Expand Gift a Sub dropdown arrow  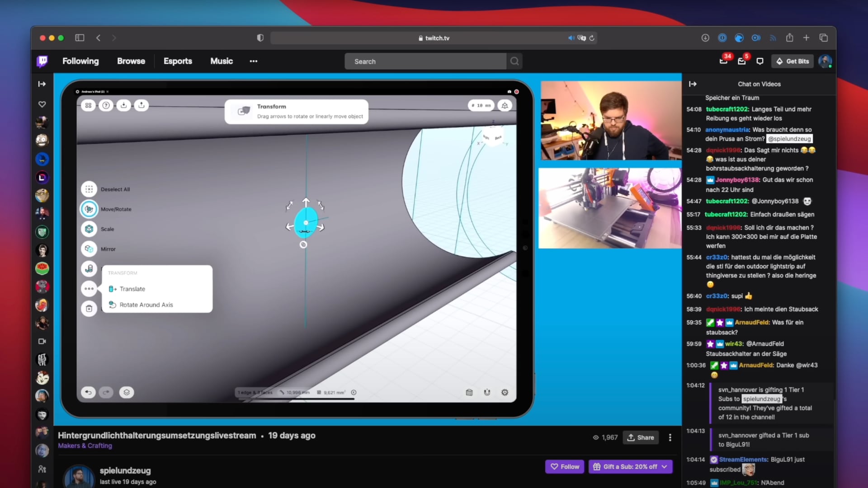click(664, 467)
